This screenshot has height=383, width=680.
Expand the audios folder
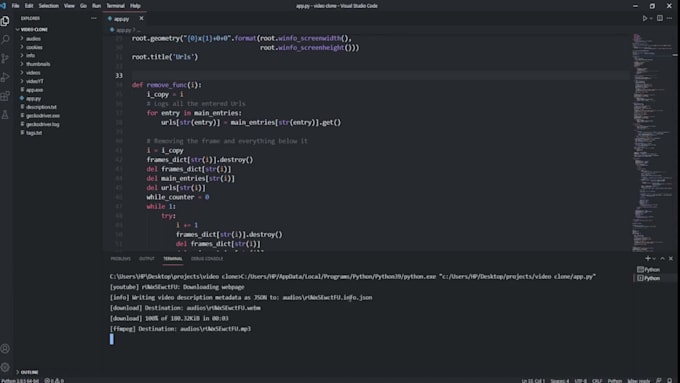pyautogui.click(x=33, y=39)
